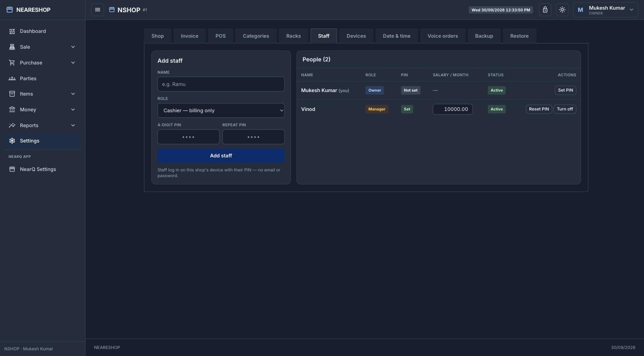
Task: Click the NearQ Settings store icon
Action: pyautogui.click(x=12, y=169)
